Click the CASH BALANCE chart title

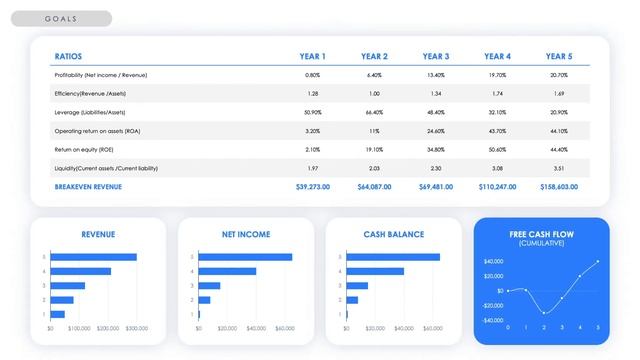[x=394, y=234]
